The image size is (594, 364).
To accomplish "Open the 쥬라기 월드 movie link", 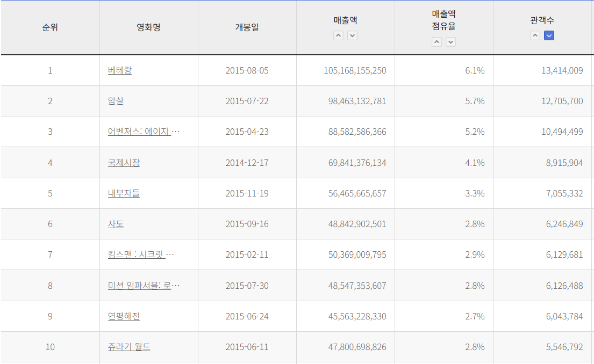I will click(x=129, y=347).
